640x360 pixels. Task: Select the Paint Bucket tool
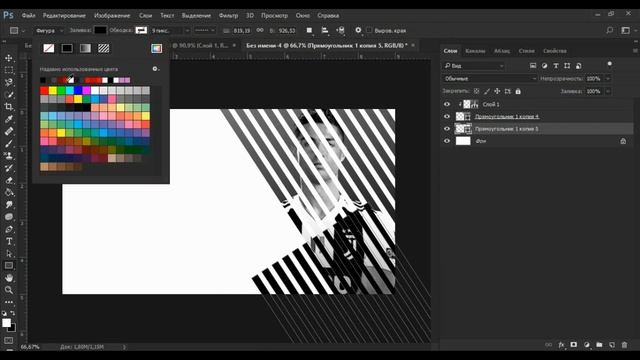(x=9, y=193)
